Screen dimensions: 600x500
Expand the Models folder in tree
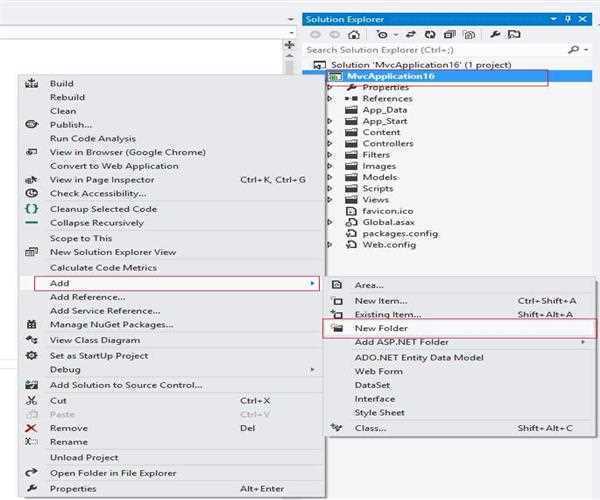tap(330, 177)
